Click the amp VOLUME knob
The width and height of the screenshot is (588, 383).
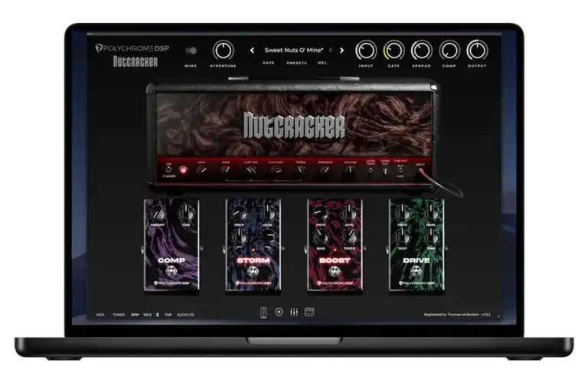(350, 170)
